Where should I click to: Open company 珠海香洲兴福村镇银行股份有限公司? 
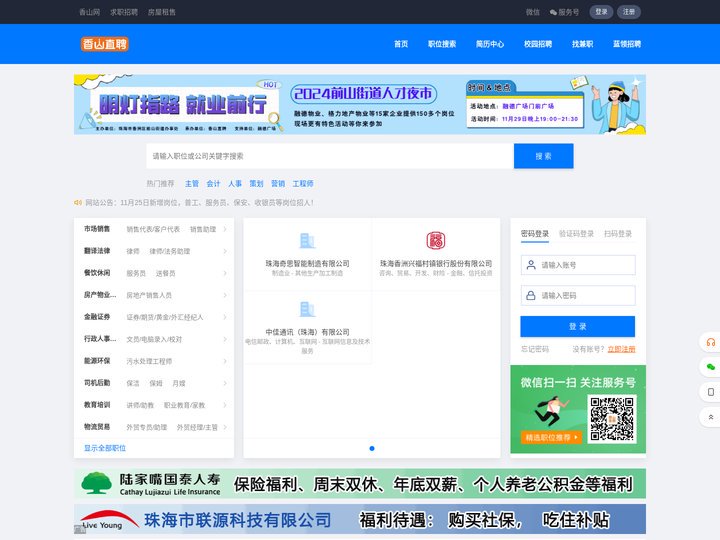(x=436, y=264)
